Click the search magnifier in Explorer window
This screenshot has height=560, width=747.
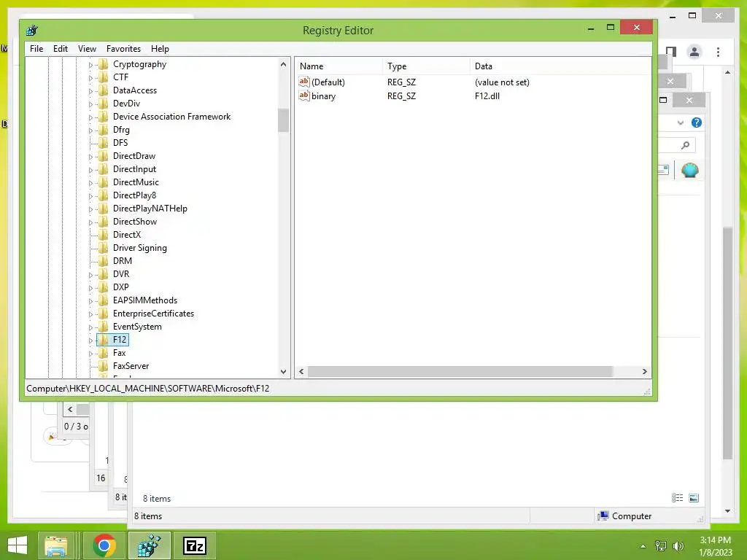(x=685, y=145)
